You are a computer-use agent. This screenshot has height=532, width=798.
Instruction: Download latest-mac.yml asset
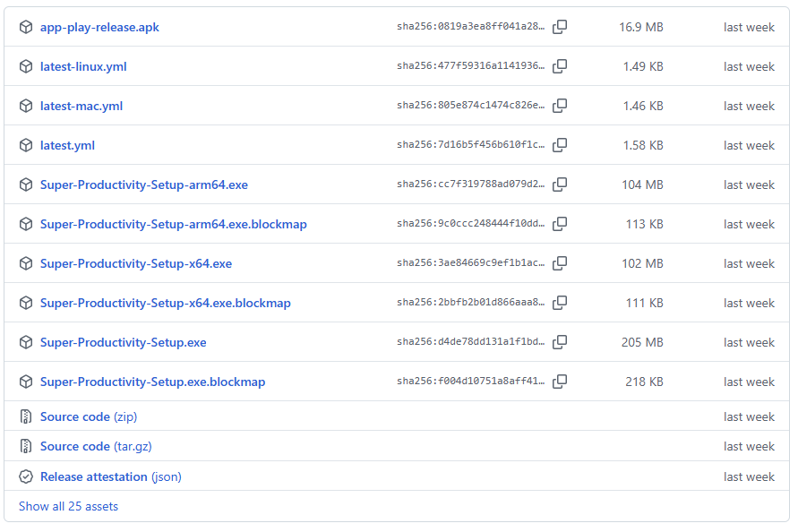[82, 106]
